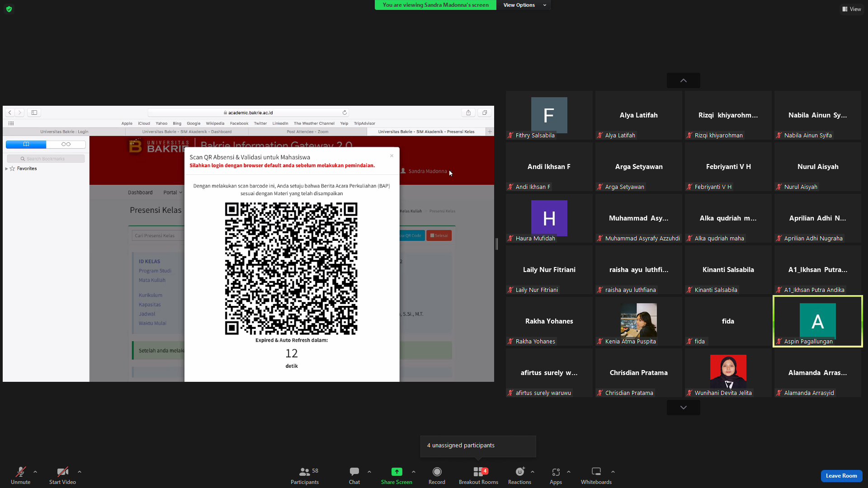The height and width of the screenshot is (488, 868).
Task: Select Haura Mufidah's participant tile
Action: 549,218
